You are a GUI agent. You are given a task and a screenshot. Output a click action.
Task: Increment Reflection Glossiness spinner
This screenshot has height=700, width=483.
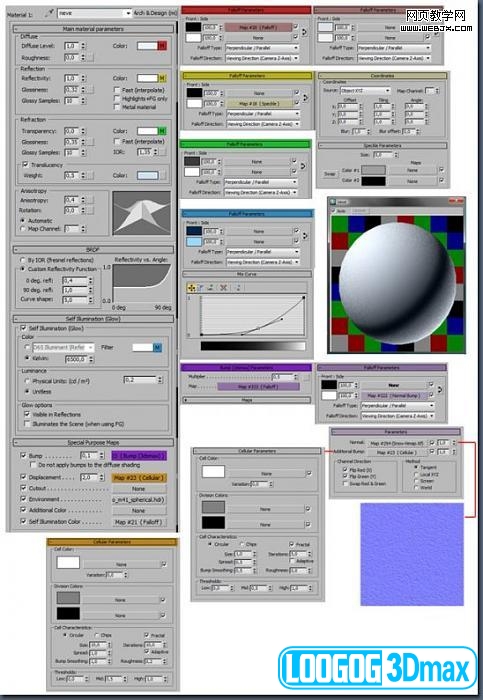click(83, 88)
